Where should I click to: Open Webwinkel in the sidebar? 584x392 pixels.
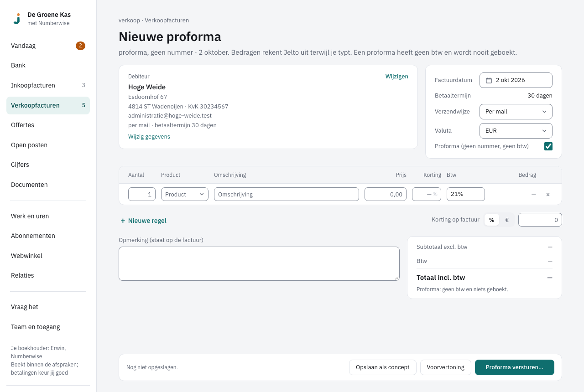48,256
